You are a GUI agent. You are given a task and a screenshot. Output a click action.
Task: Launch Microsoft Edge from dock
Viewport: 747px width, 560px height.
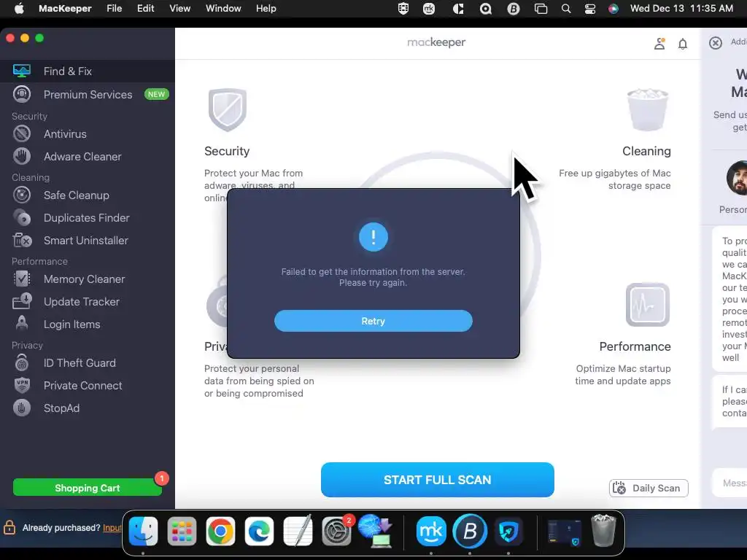(259, 531)
